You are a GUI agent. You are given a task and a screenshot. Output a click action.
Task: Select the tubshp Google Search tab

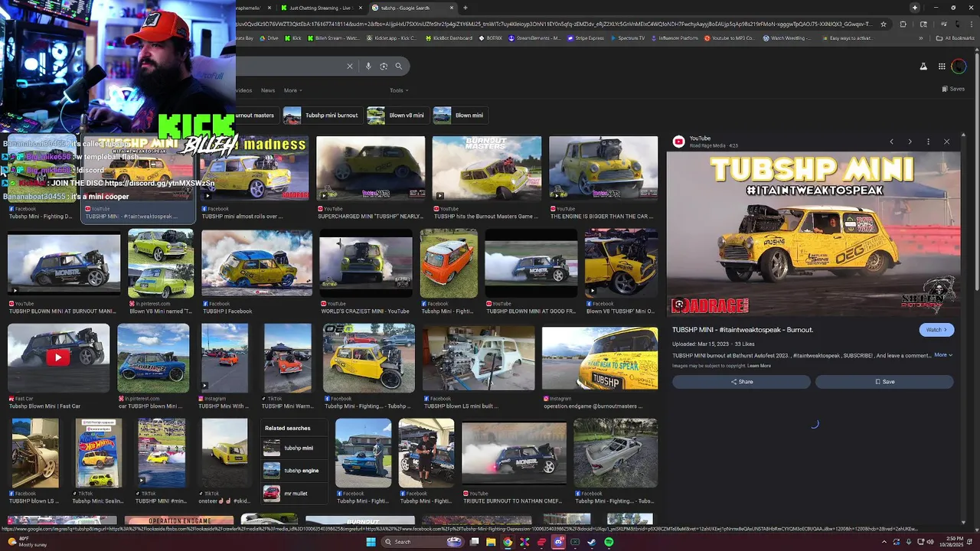(x=412, y=8)
